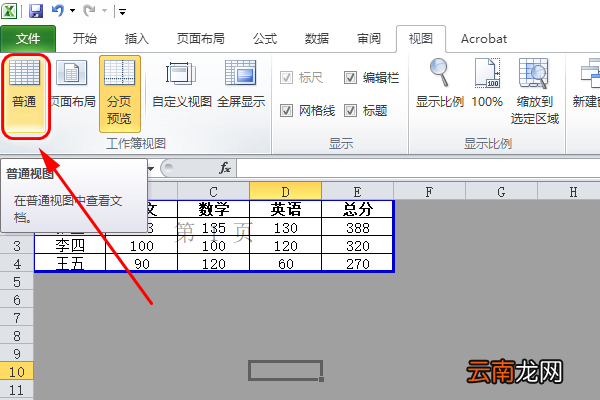Click the cell with value 130
Screen dimensions: 600x400
coord(285,228)
